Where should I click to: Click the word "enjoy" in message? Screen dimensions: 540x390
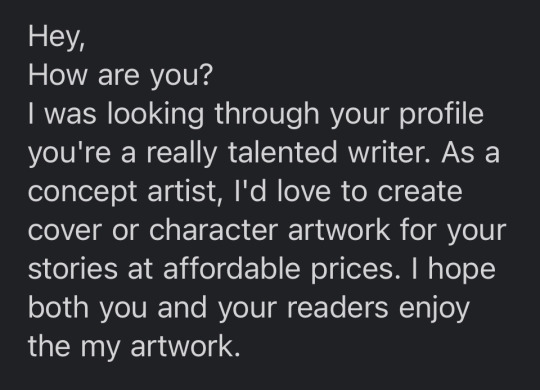434,308
